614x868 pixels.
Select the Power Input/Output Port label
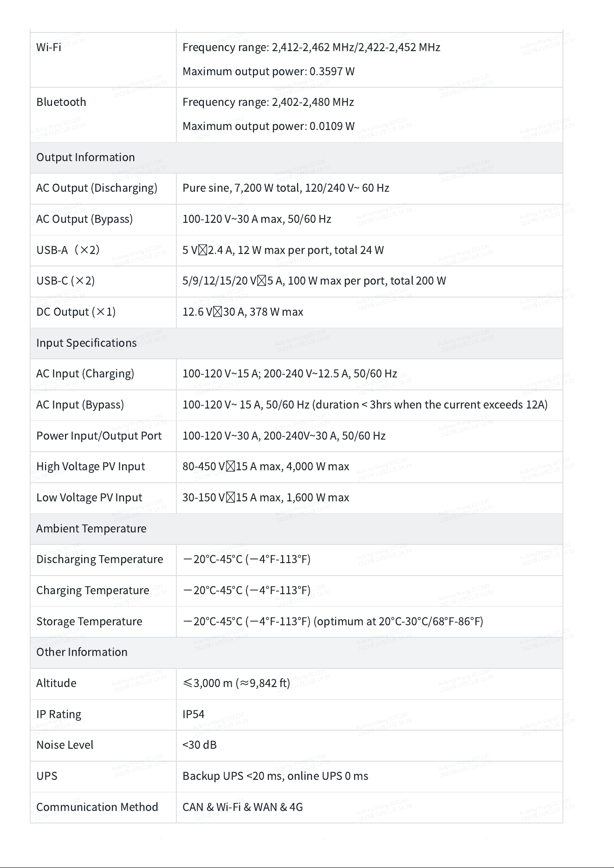[x=99, y=436]
